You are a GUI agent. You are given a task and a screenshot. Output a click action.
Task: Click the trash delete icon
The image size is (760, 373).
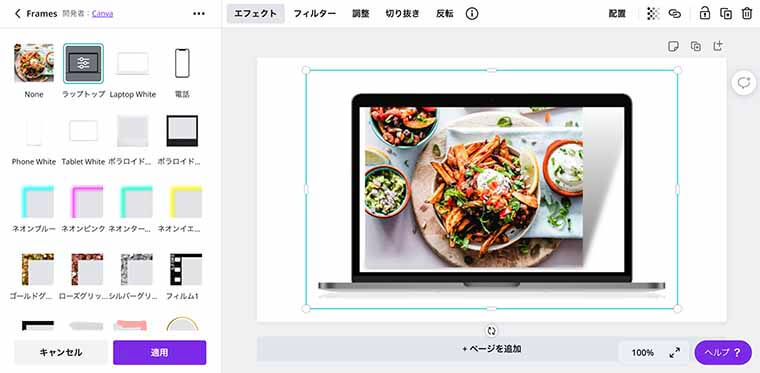pos(746,14)
